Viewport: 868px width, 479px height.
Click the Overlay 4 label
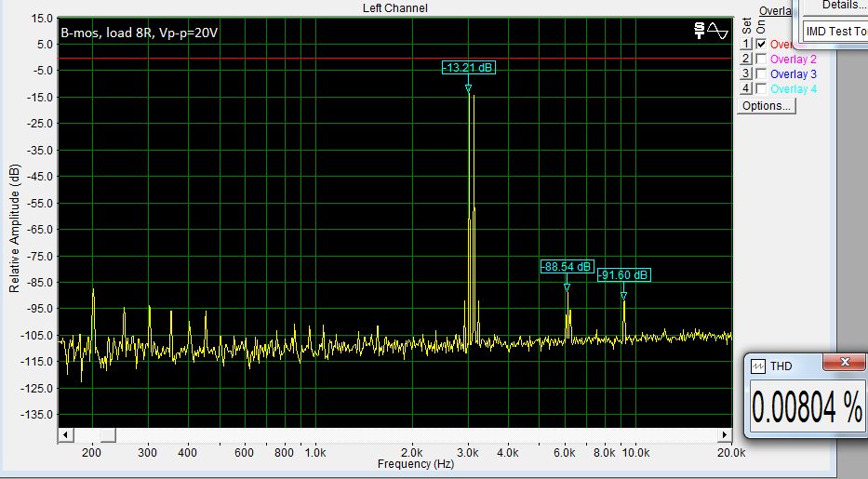(794, 89)
